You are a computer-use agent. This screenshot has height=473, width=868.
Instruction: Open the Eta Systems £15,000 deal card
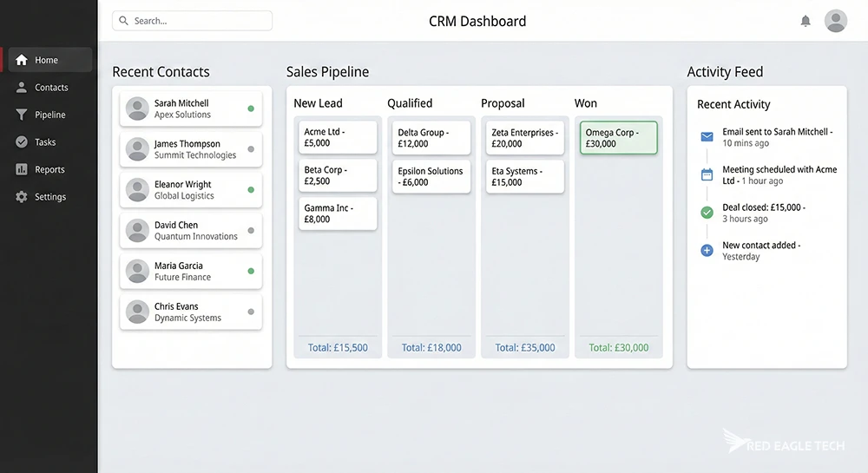coord(525,176)
